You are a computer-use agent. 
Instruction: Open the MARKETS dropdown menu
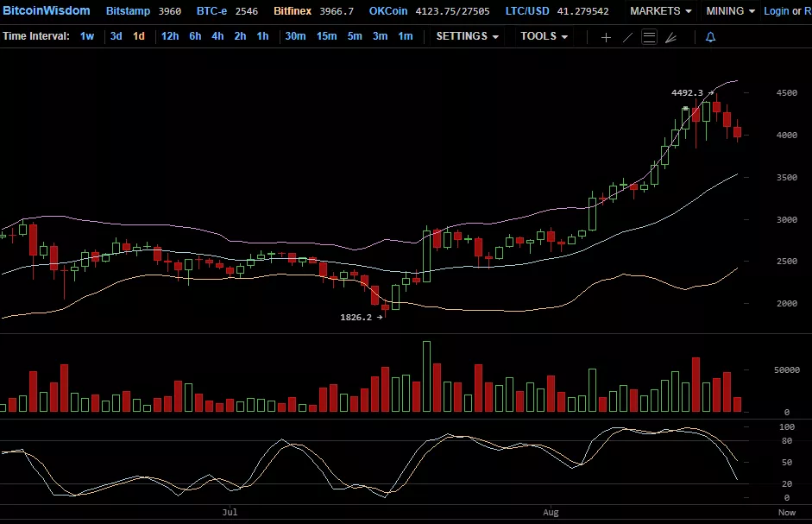(660, 11)
